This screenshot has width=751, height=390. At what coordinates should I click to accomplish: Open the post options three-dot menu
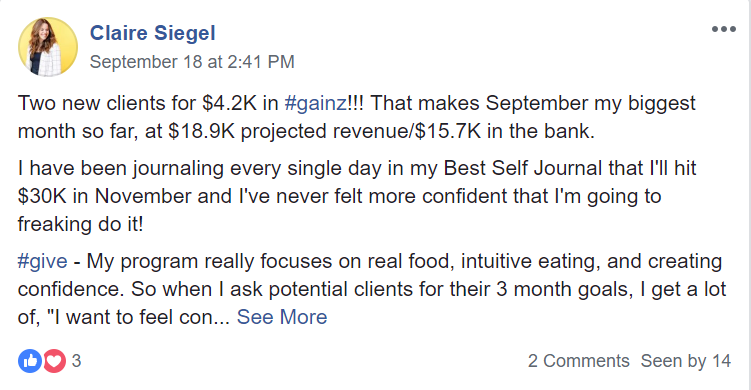[723, 29]
